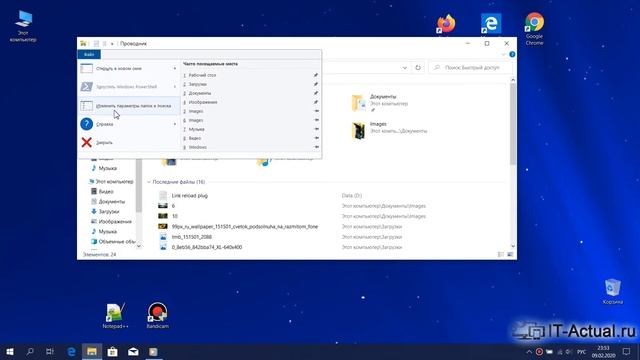640x360 pixels.
Task: Click the Поиск: Быстрый доступ search field
Action: pyautogui.click(x=471, y=68)
